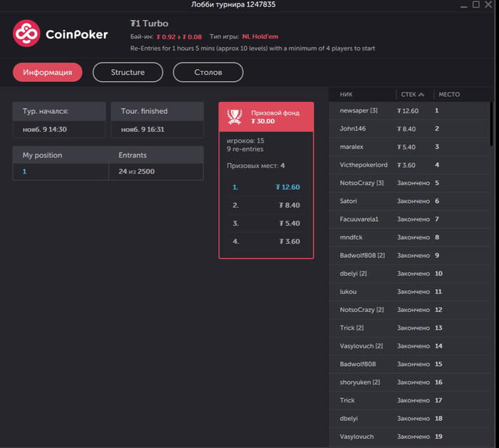
Task: Select player NotsoCrazy [2] row
Action: (x=409, y=310)
